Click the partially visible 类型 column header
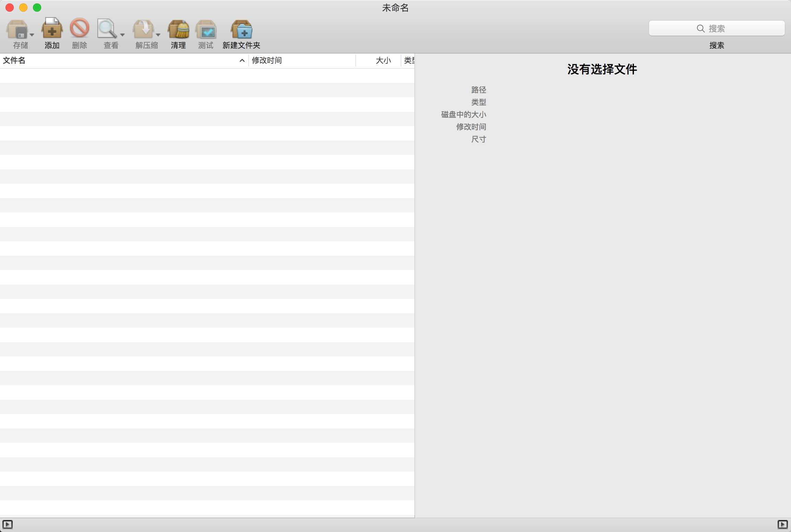This screenshot has height=532, width=791. click(x=409, y=61)
